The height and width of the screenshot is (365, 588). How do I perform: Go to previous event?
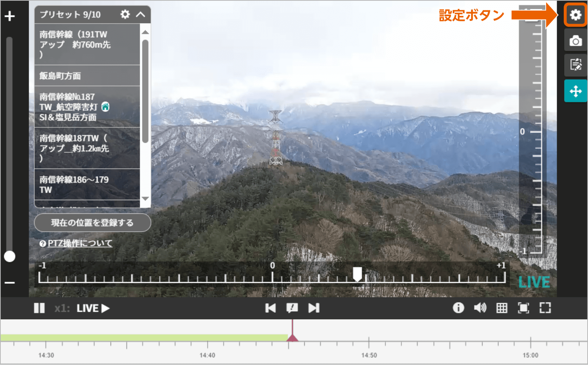[270, 308]
